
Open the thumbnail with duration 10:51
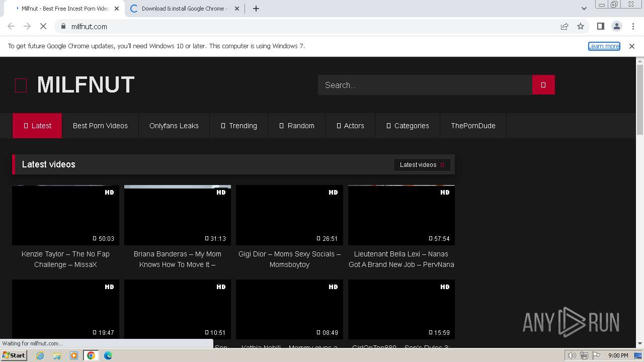[178, 309]
